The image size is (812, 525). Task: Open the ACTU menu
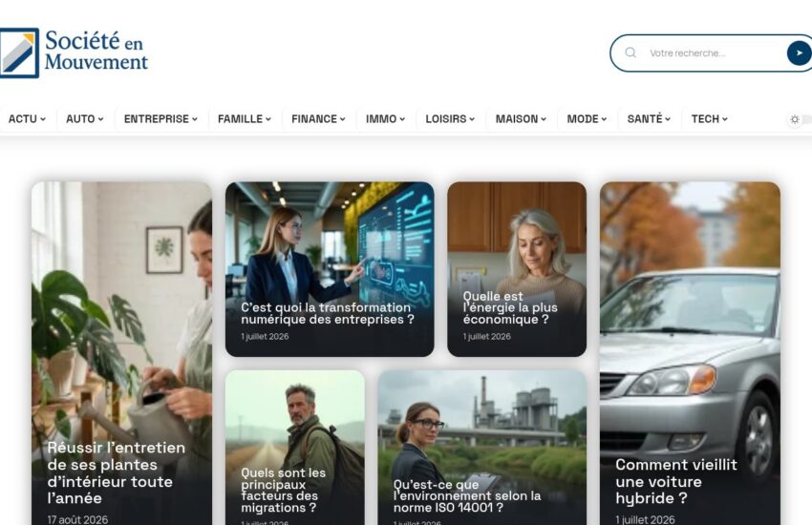[27, 119]
